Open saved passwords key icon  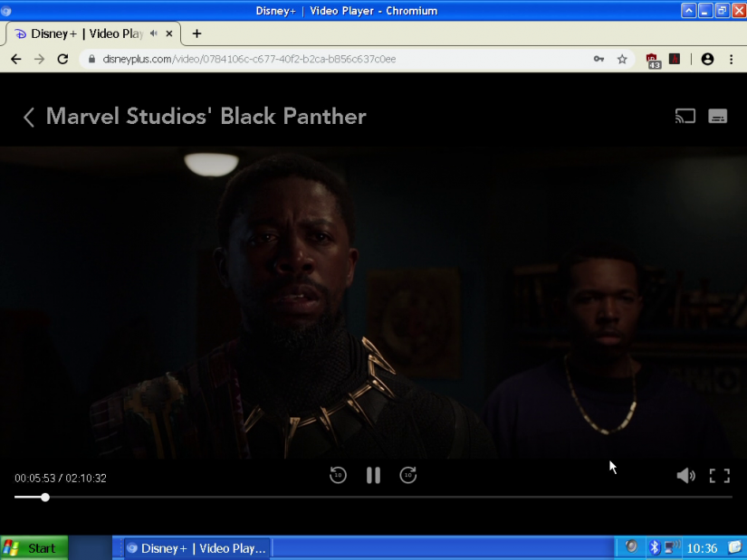[x=599, y=59]
